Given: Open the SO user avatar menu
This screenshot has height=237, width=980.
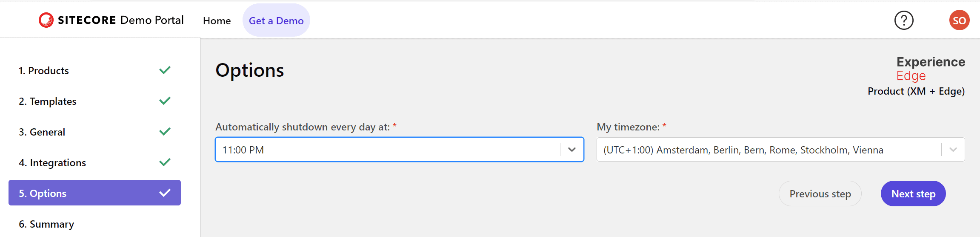Looking at the screenshot, I should [959, 20].
